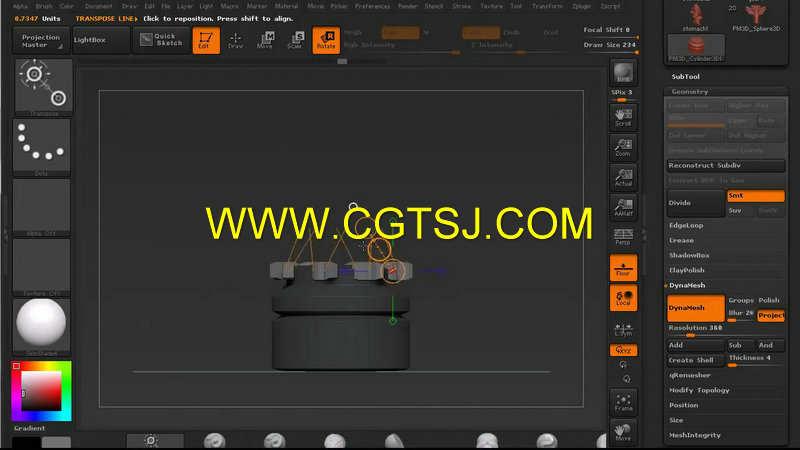Expand the ShadowBox section

click(689, 255)
